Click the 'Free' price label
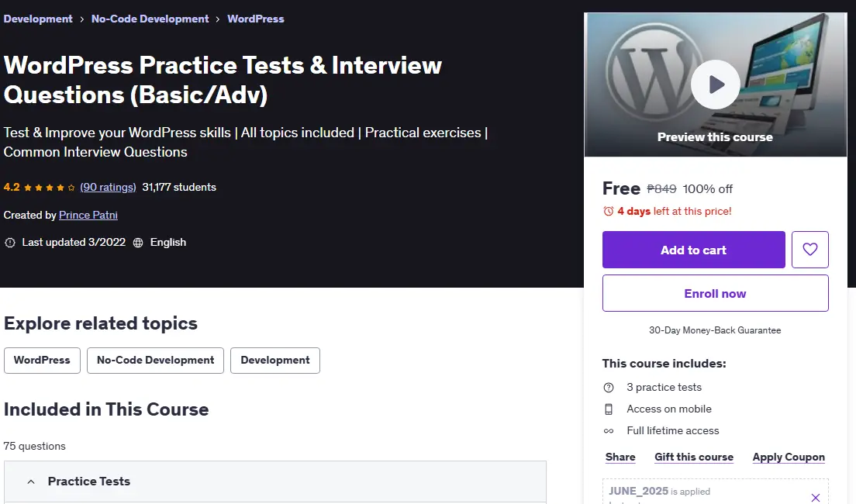The width and height of the screenshot is (856, 504). (x=621, y=188)
